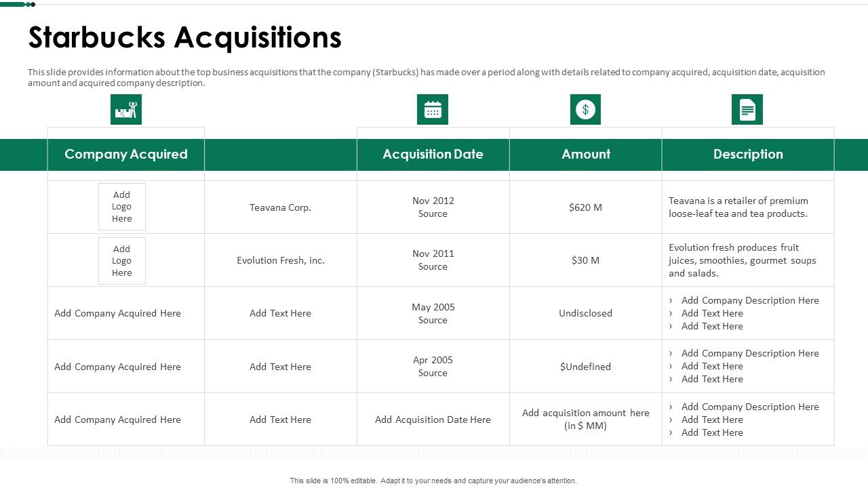Select the 'Nov 2011 Source' date cell
The image size is (868, 488).
(x=433, y=260)
